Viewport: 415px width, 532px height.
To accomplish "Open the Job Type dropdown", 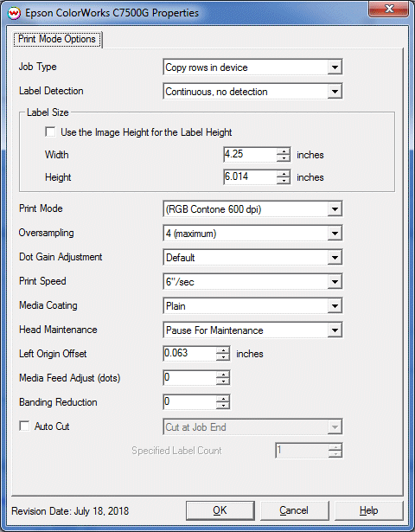I will pos(252,67).
